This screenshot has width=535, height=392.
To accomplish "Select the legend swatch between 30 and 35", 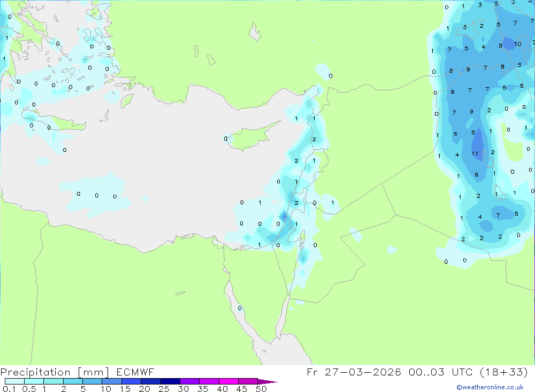I will pos(190,381).
